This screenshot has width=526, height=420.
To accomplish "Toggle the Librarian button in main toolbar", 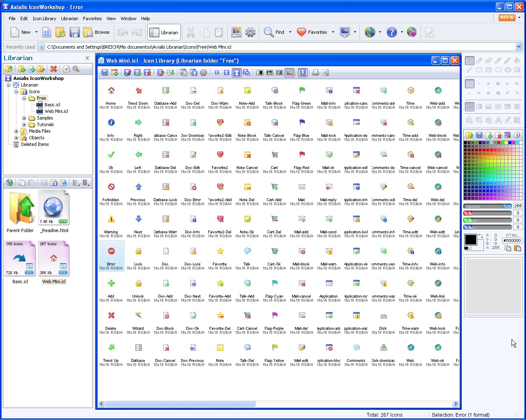I will [164, 32].
